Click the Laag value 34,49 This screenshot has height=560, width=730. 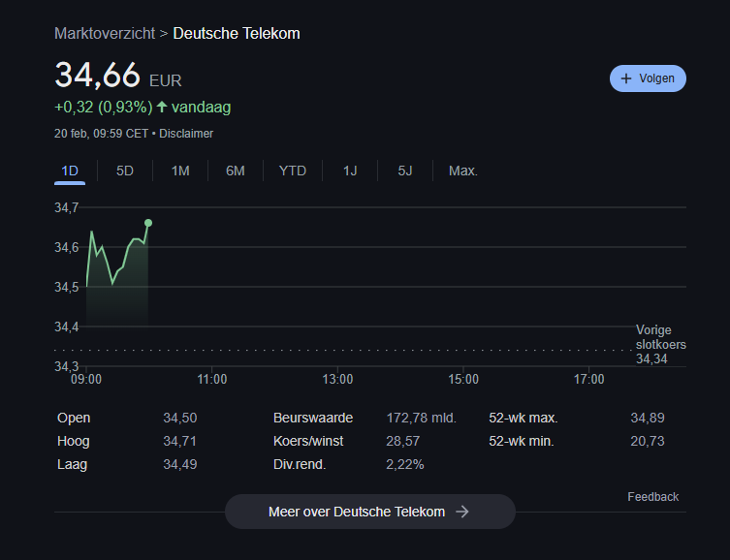pyautogui.click(x=180, y=465)
